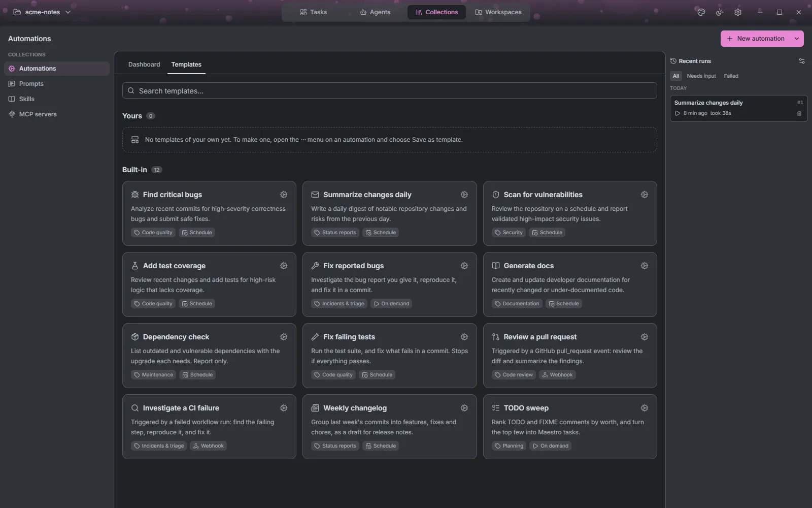Open gear settings on Investigate a CI failure card
Screen dimensions: 812x508
click(284, 408)
